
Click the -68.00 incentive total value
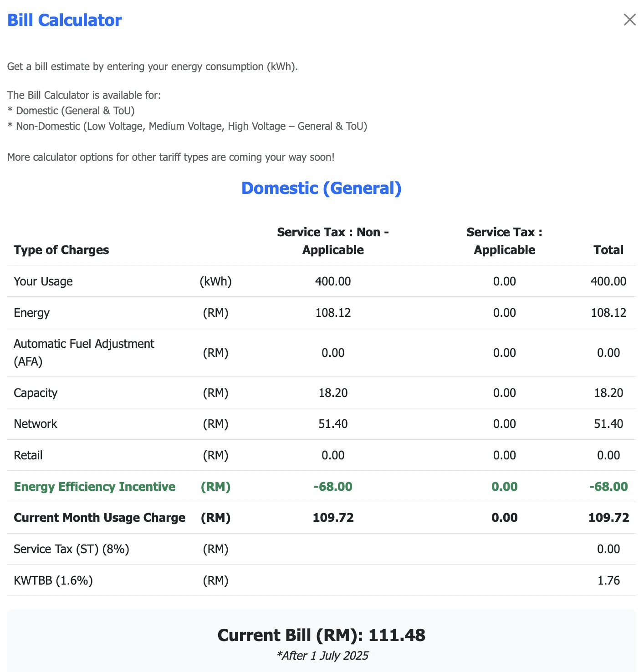coord(608,487)
